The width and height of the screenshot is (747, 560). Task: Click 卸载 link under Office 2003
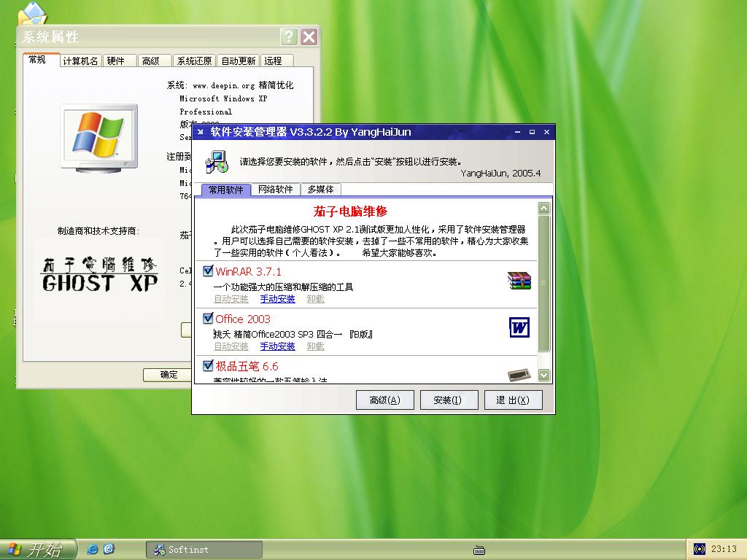[315, 346]
